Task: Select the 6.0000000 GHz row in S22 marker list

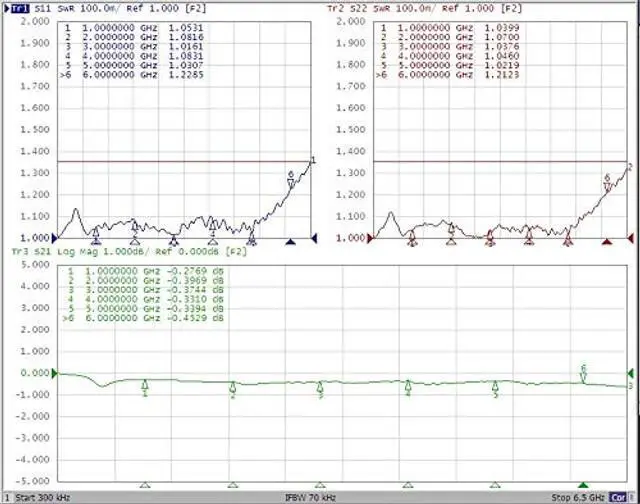Action: coord(434,75)
